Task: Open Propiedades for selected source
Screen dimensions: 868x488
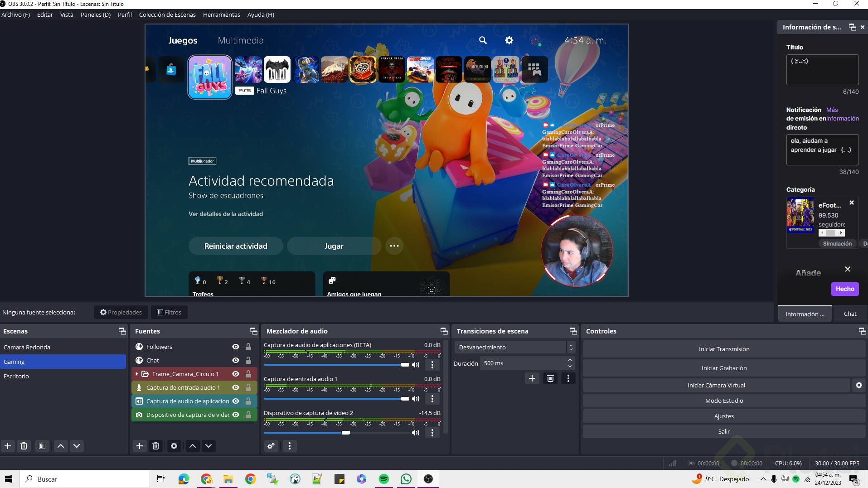Action: 121,312
